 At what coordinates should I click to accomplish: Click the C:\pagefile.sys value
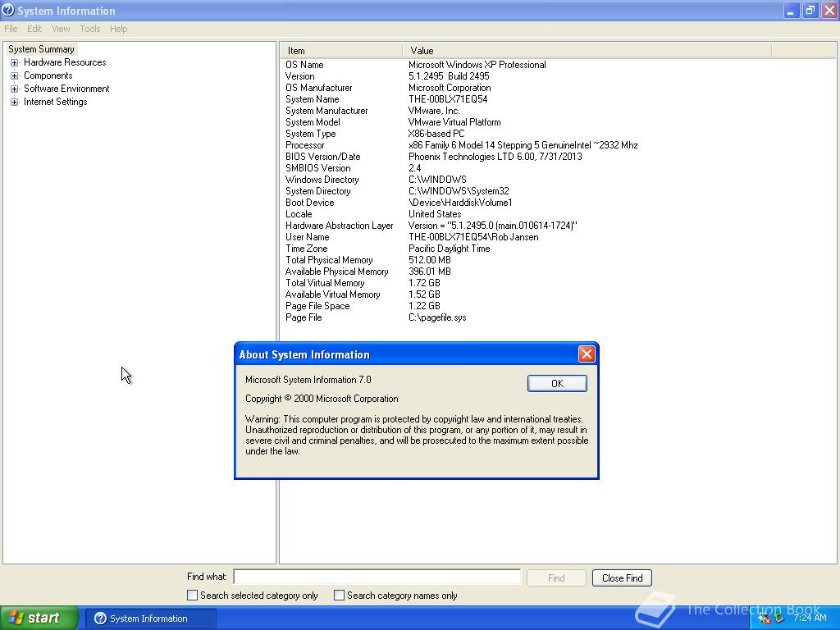tap(437, 317)
